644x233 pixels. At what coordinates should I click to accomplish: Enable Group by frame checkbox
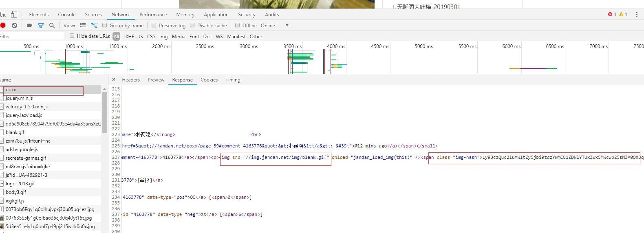click(x=105, y=25)
